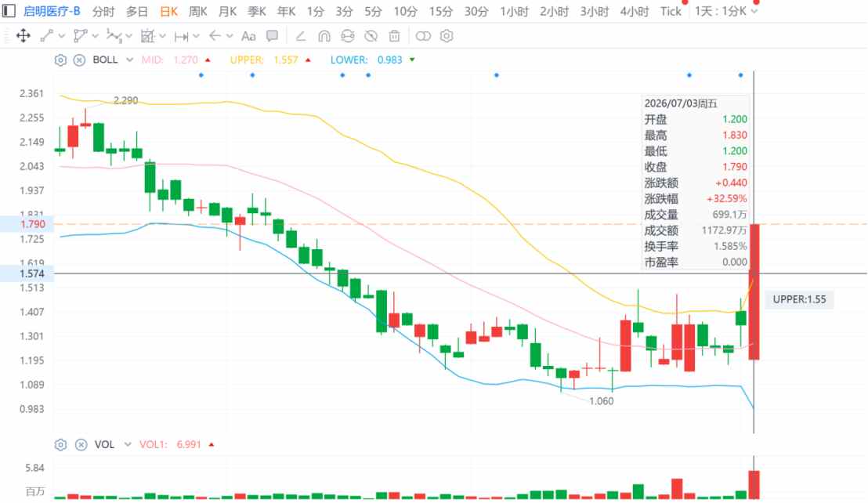Open VOL indicator settings gear

point(60,444)
